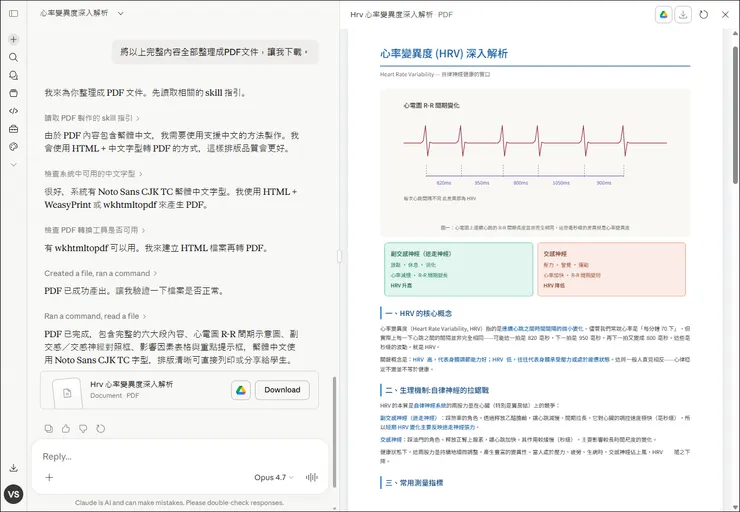Click the panel divider resize handle
740x512 pixels.
(x=339, y=256)
